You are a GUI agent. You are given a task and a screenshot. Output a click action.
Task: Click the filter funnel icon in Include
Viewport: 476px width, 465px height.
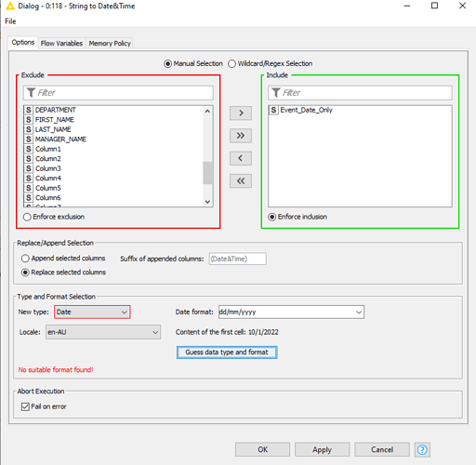pos(276,93)
